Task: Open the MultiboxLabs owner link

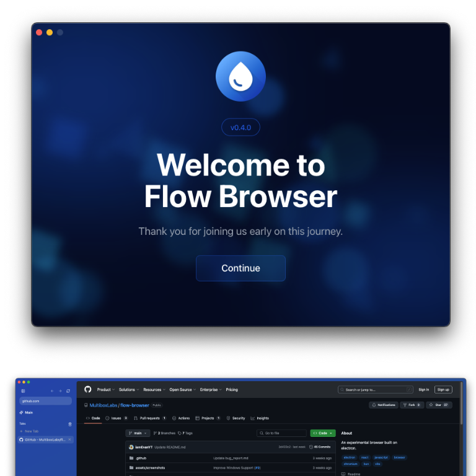Action: point(104,405)
